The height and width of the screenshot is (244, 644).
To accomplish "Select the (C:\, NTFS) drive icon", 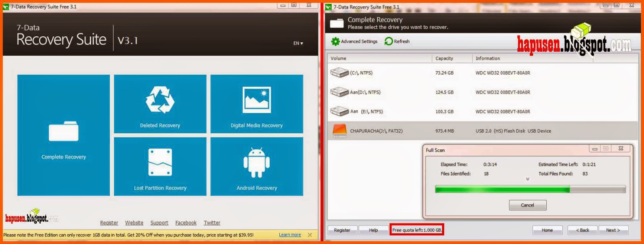I will (x=339, y=73).
